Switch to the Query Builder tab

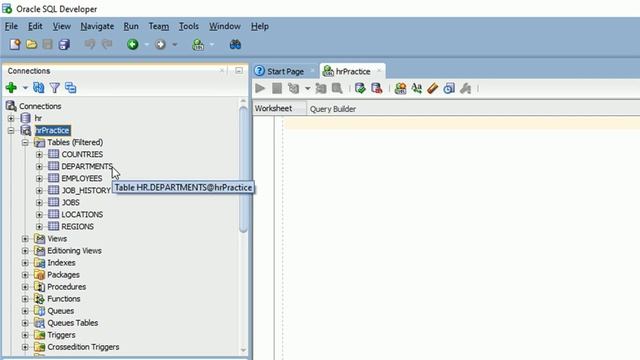click(x=333, y=109)
